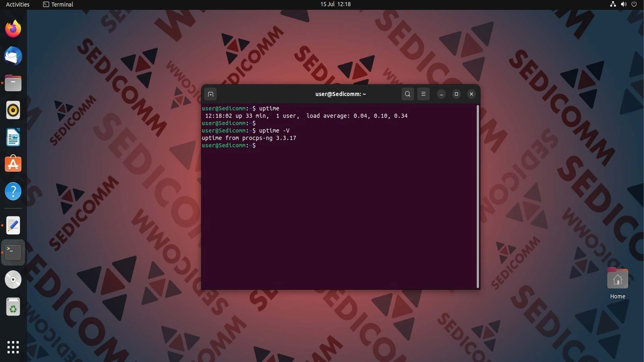Screen dimensions: 644x362
Task: Close the terminal window
Action: 471,94
